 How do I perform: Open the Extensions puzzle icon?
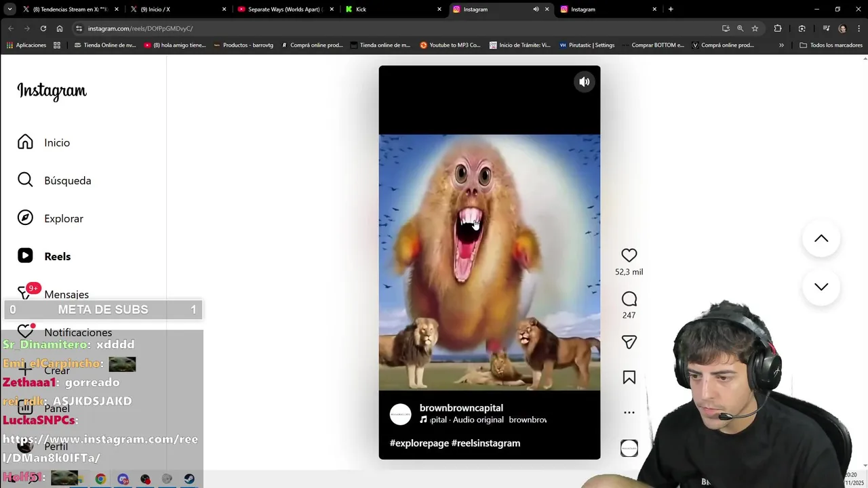click(x=778, y=28)
